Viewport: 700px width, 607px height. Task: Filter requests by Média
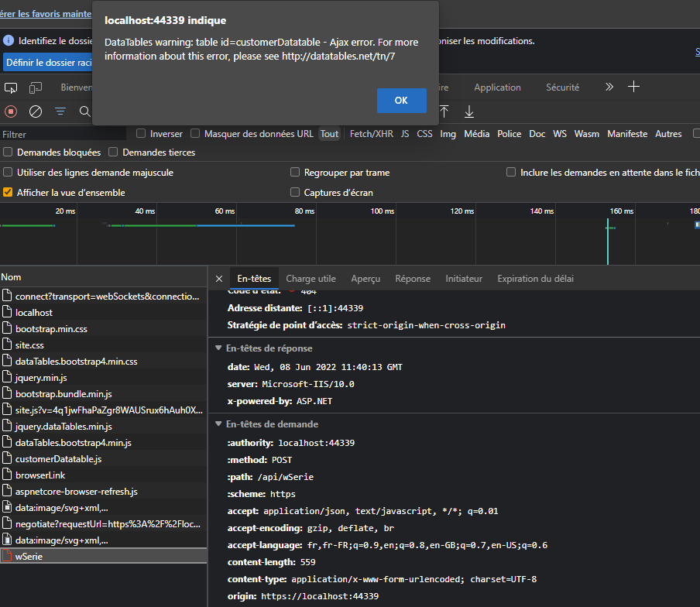[x=477, y=134]
